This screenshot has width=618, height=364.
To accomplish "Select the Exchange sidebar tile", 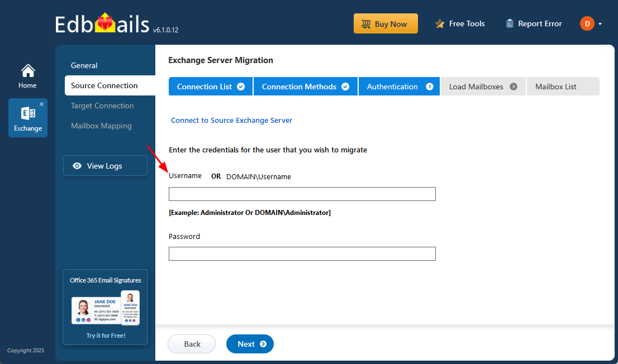I will point(27,118).
